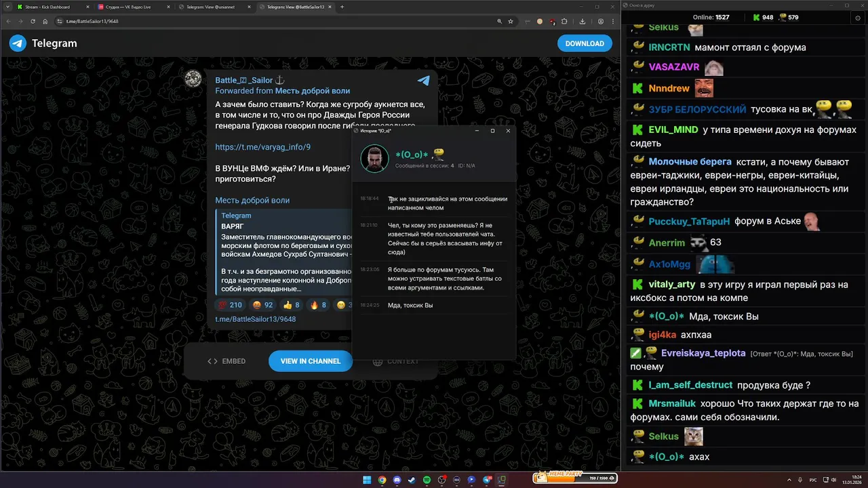Select the Telegram: View @BattleSailor13 tab
The image size is (868, 488).
[295, 7]
